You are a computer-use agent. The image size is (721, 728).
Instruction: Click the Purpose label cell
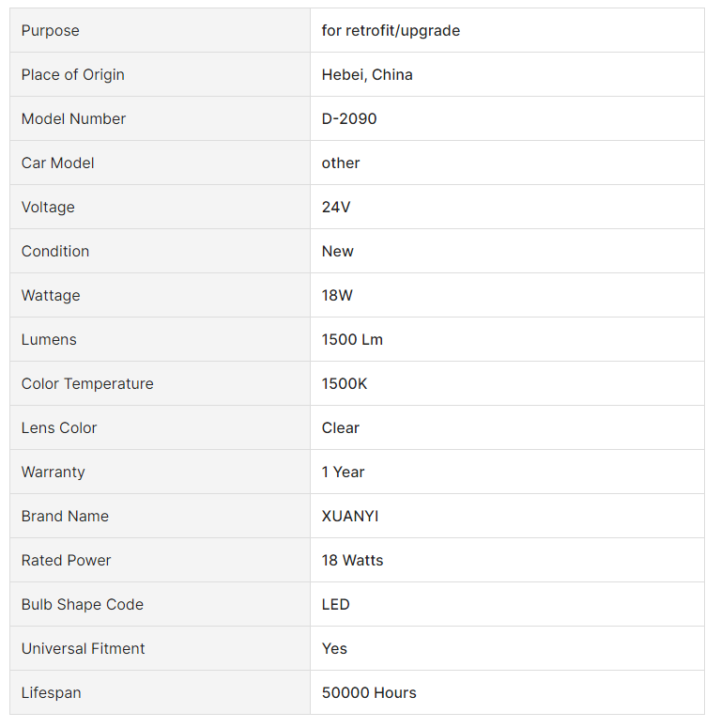160,30
